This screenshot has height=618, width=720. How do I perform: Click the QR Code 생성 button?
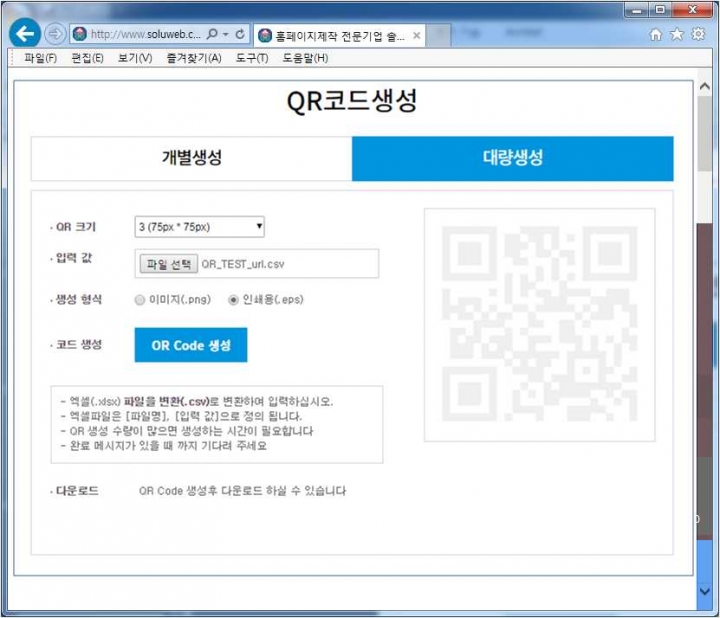(191, 345)
